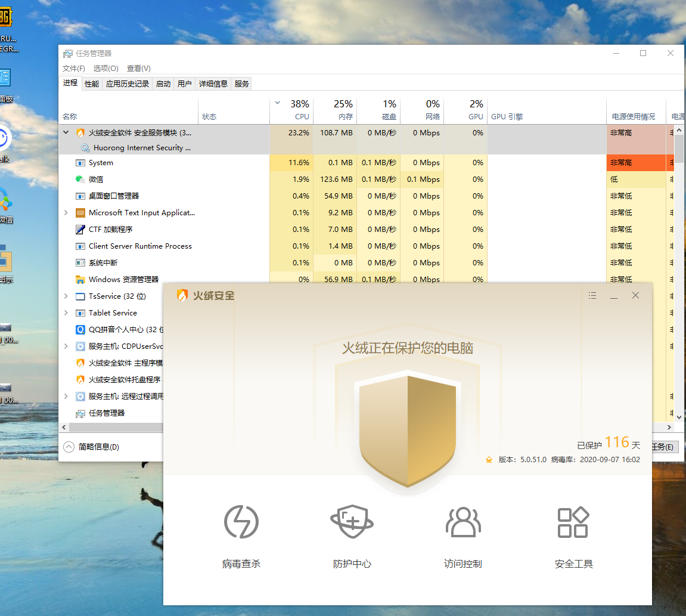Click the 火绒安全服务模块 row shield icon

click(80, 132)
